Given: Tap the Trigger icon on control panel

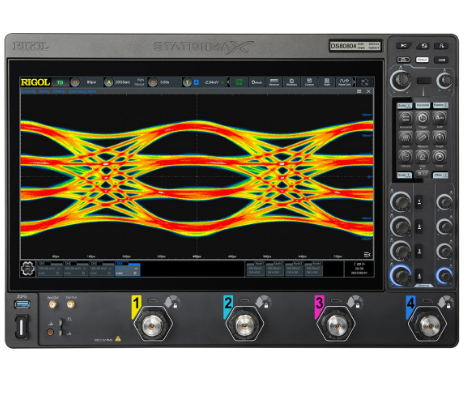Looking at the screenshot, I should [x=422, y=119].
